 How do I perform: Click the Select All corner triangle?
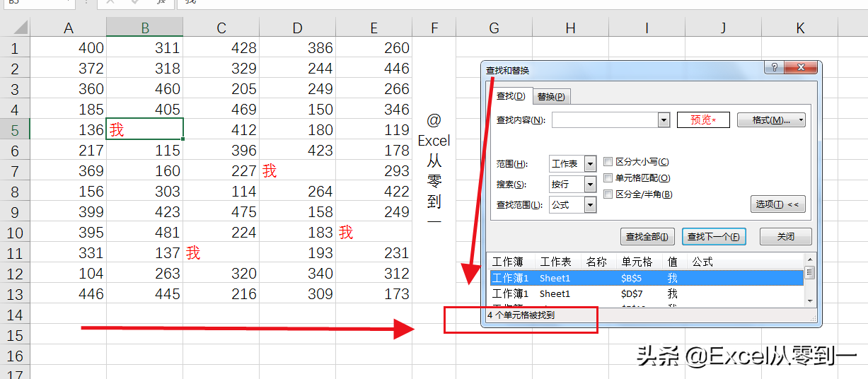point(21,28)
